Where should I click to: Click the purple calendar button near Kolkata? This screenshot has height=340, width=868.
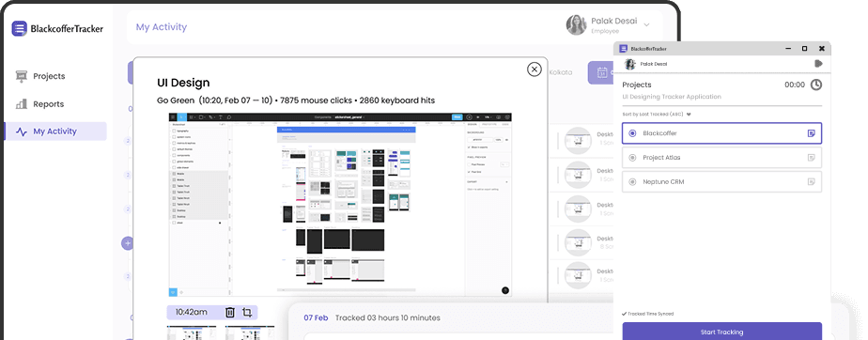coord(601,72)
